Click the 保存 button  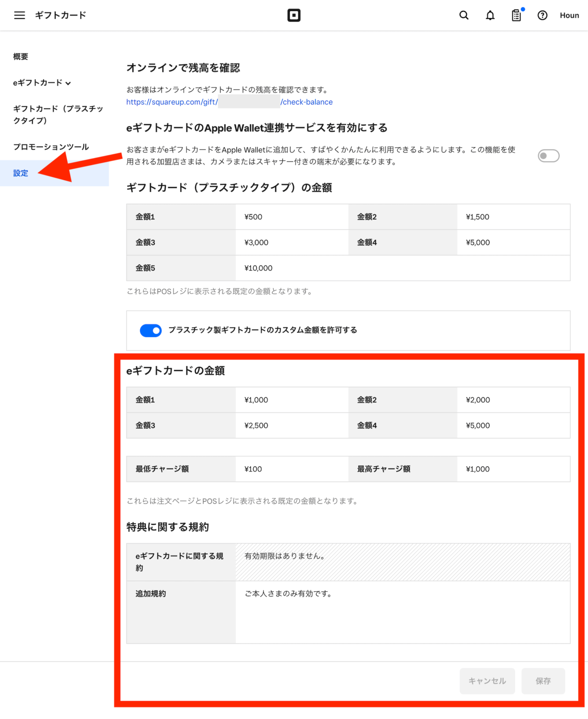point(543,681)
